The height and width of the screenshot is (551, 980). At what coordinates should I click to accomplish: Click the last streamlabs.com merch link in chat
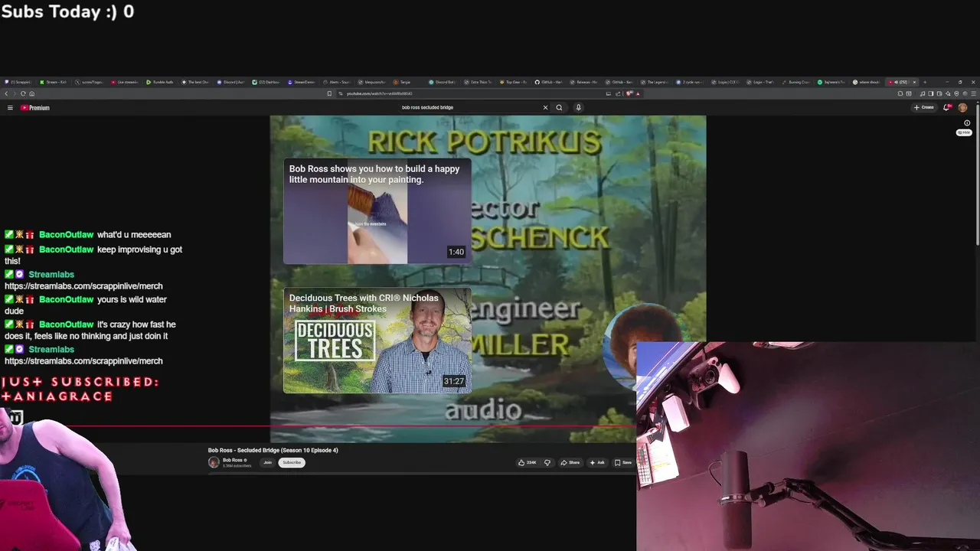click(83, 361)
